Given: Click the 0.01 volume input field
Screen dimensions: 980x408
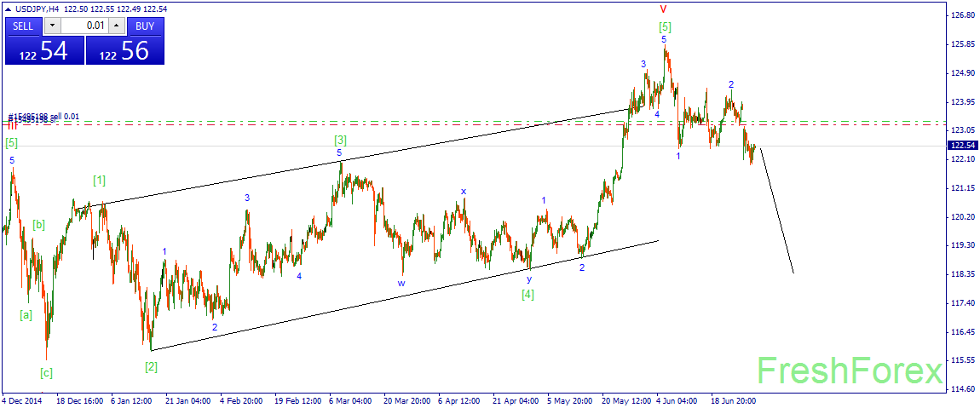Looking at the screenshot, I should coord(84,26).
